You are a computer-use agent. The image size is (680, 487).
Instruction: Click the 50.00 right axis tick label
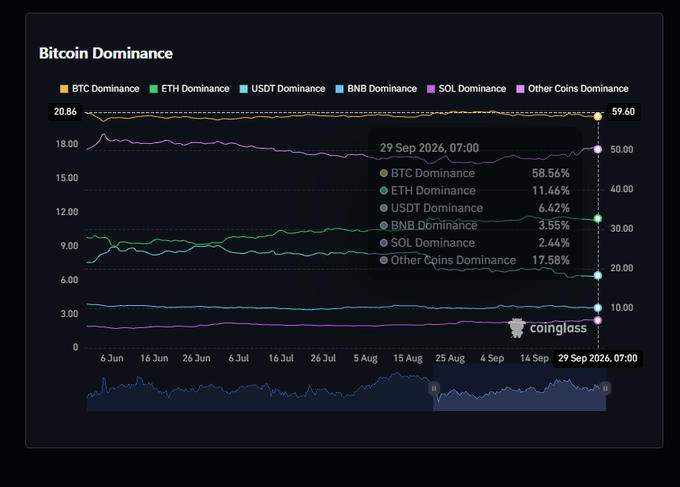point(622,150)
